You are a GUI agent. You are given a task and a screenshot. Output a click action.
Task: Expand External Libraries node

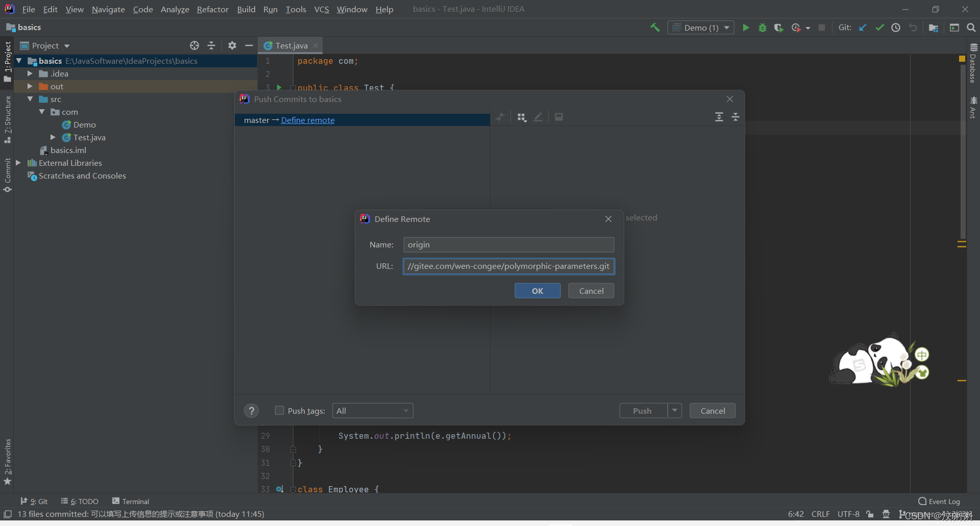click(18, 163)
